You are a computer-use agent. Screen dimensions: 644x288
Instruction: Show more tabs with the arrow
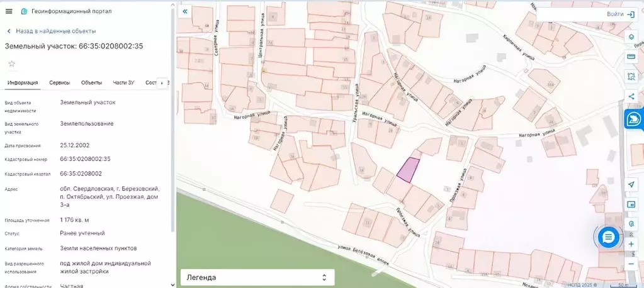(x=162, y=83)
